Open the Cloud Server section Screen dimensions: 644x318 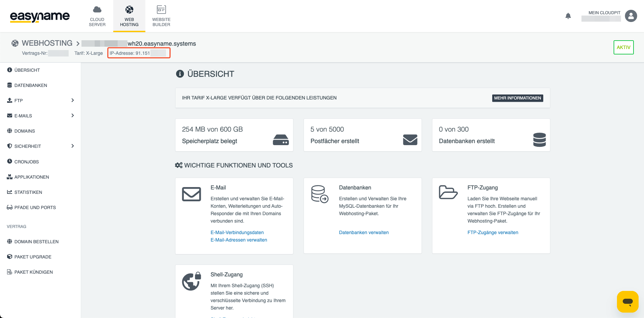[x=97, y=16]
